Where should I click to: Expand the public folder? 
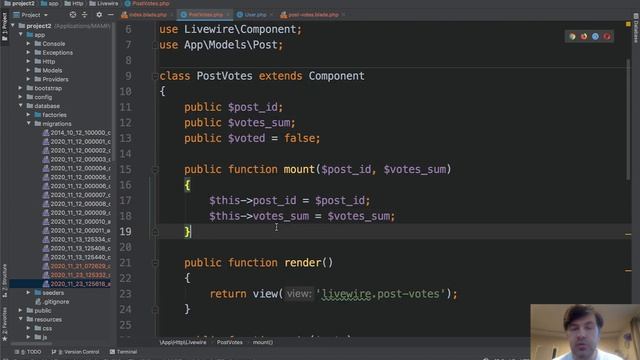click(x=21, y=311)
